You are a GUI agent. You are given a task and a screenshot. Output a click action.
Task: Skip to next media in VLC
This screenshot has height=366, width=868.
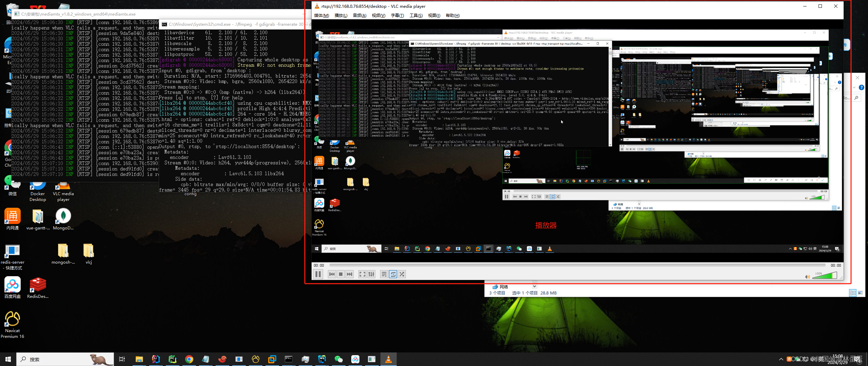tap(350, 274)
